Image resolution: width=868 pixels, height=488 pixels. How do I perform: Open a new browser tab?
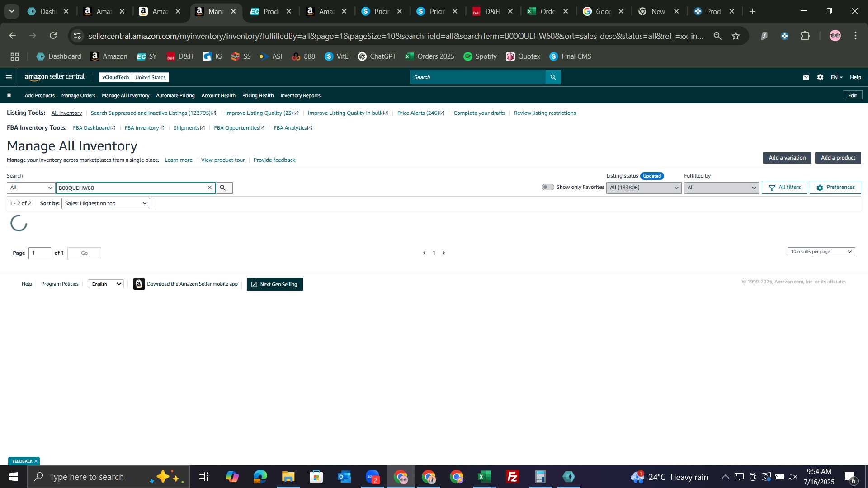point(752,11)
